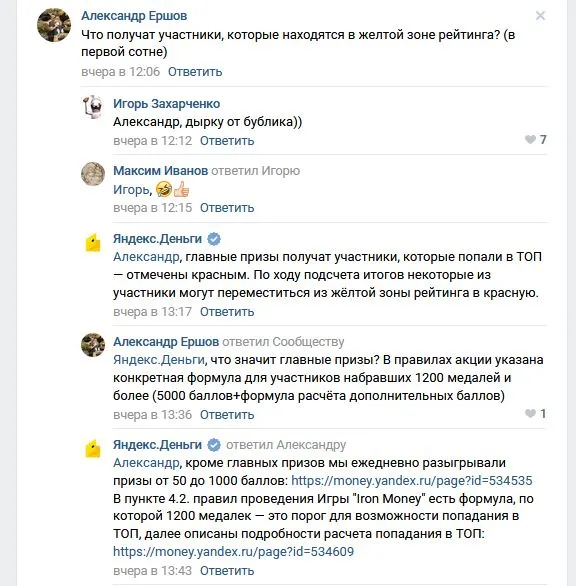
Task: Click Ответить under Максим Иванов's 12:15 comment
Action: click(x=227, y=208)
